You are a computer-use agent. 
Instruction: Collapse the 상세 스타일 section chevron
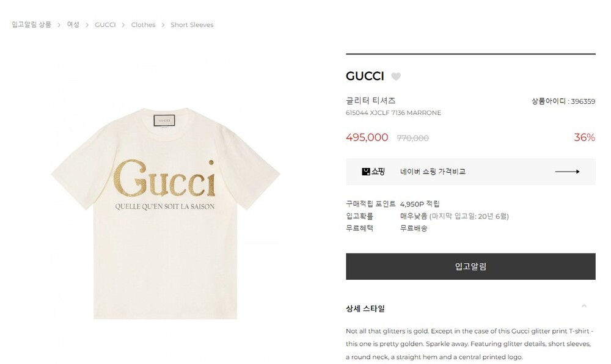point(584,307)
